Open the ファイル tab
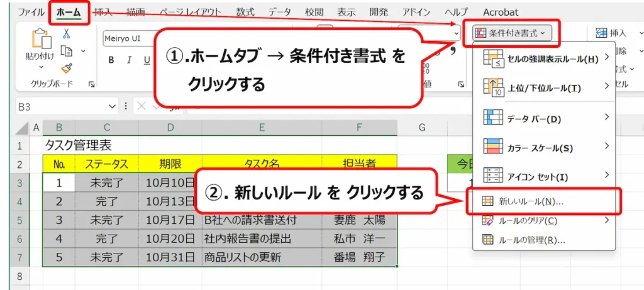This screenshot has width=644, height=290. (31, 12)
